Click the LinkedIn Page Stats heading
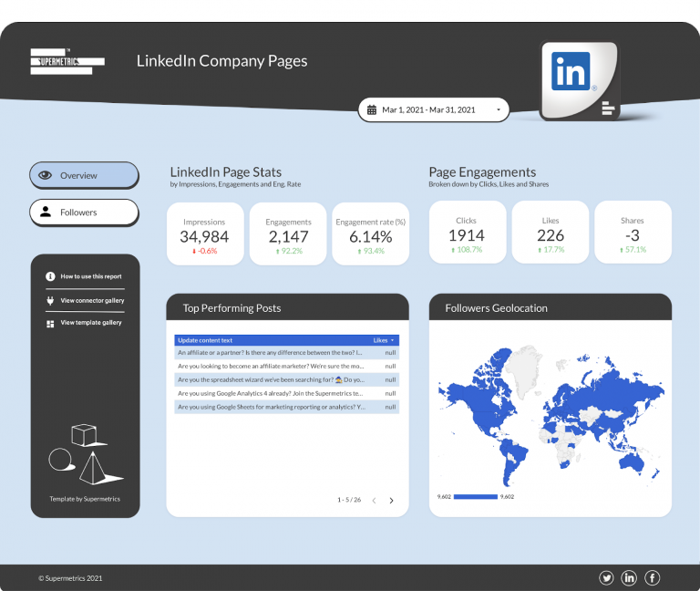 226,172
